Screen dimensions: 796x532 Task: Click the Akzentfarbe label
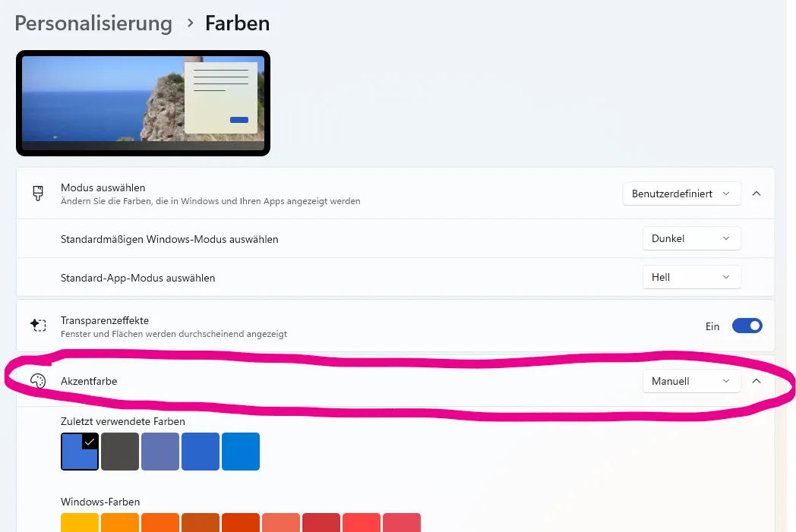89,382
